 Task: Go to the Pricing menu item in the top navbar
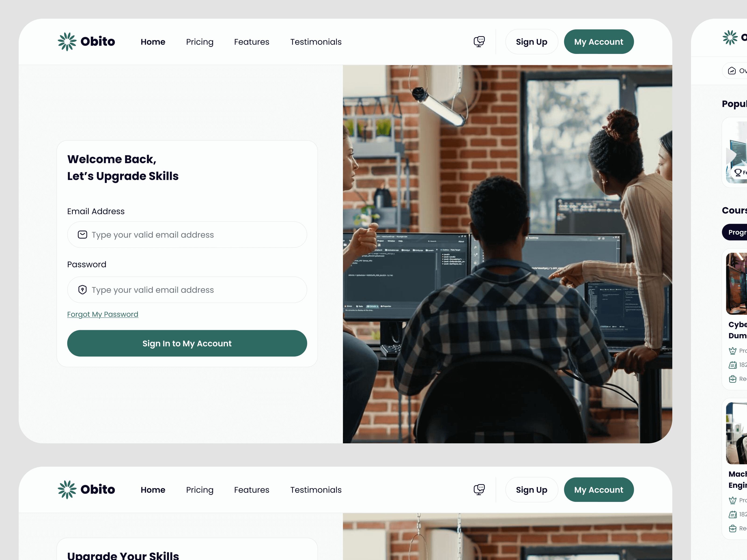tap(200, 42)
